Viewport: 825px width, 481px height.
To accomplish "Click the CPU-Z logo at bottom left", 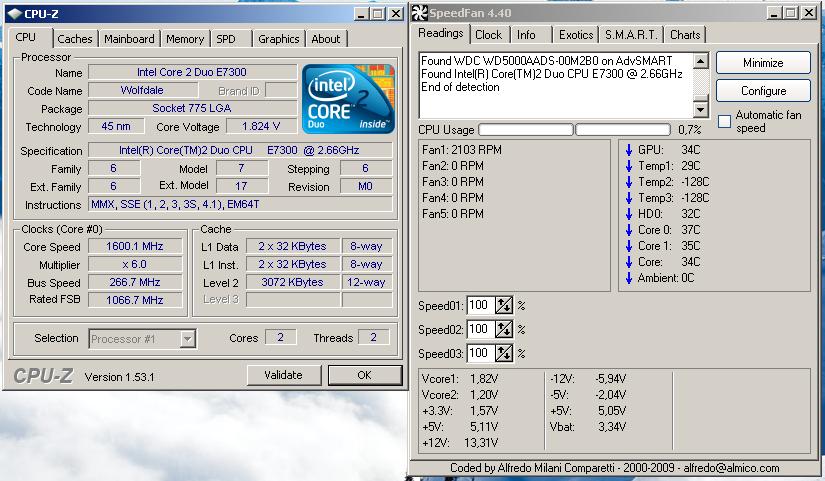I will point(43,376).
